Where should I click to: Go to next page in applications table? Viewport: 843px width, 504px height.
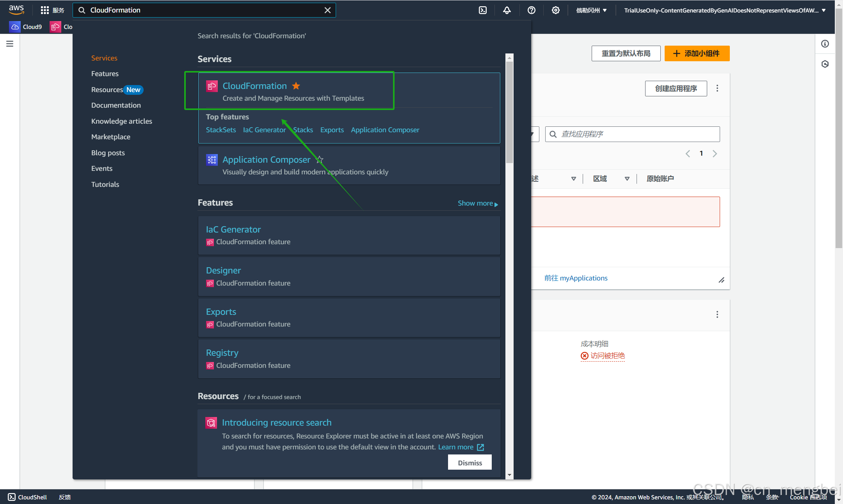tap(715, 154)
